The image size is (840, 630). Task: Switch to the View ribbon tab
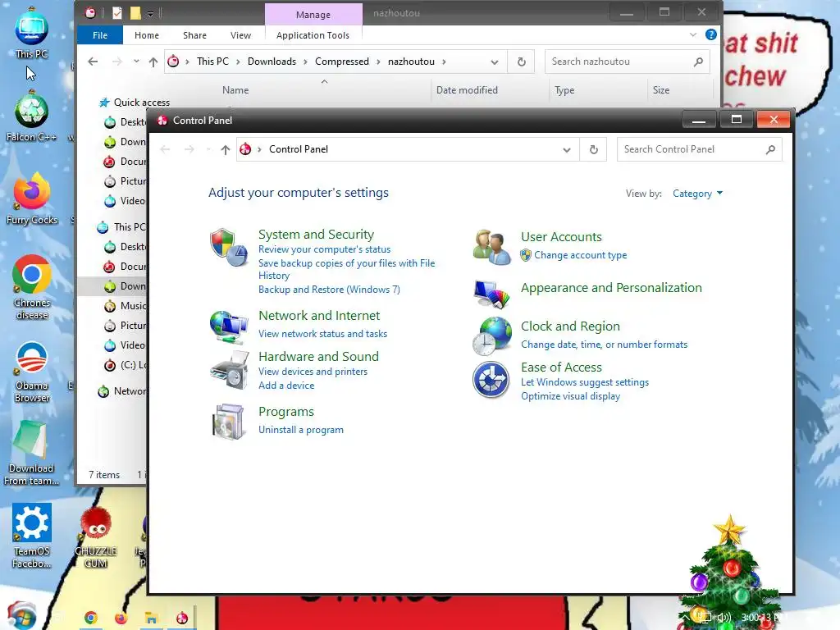[240, 34]
